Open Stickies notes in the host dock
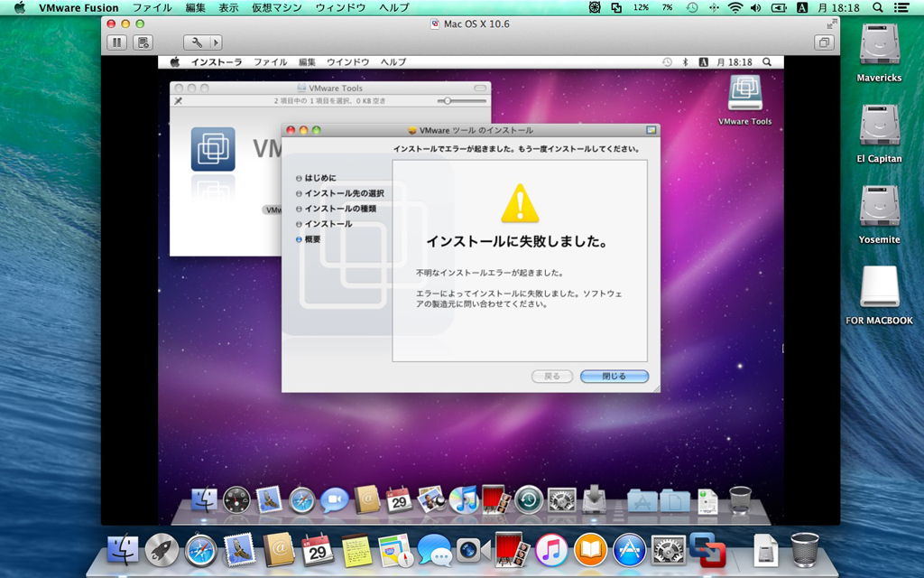This screenshot has width=924, height=578. [x=356, y=550]
